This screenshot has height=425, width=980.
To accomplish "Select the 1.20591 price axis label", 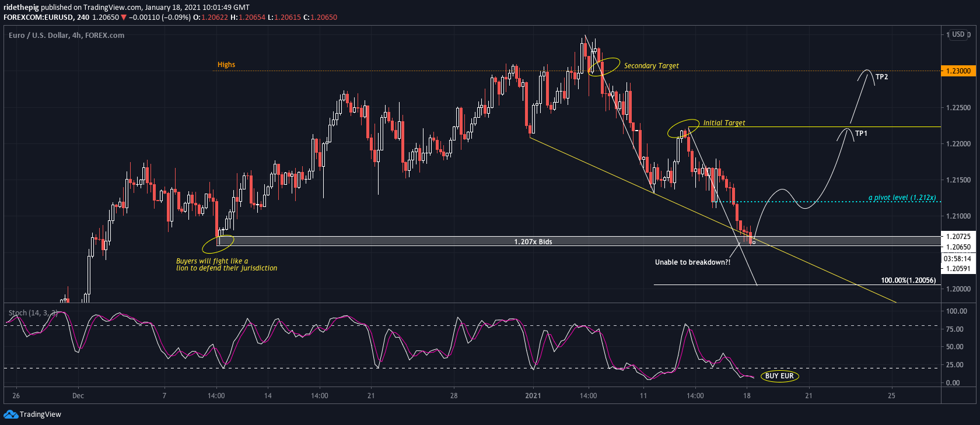I will pos(958,269).
